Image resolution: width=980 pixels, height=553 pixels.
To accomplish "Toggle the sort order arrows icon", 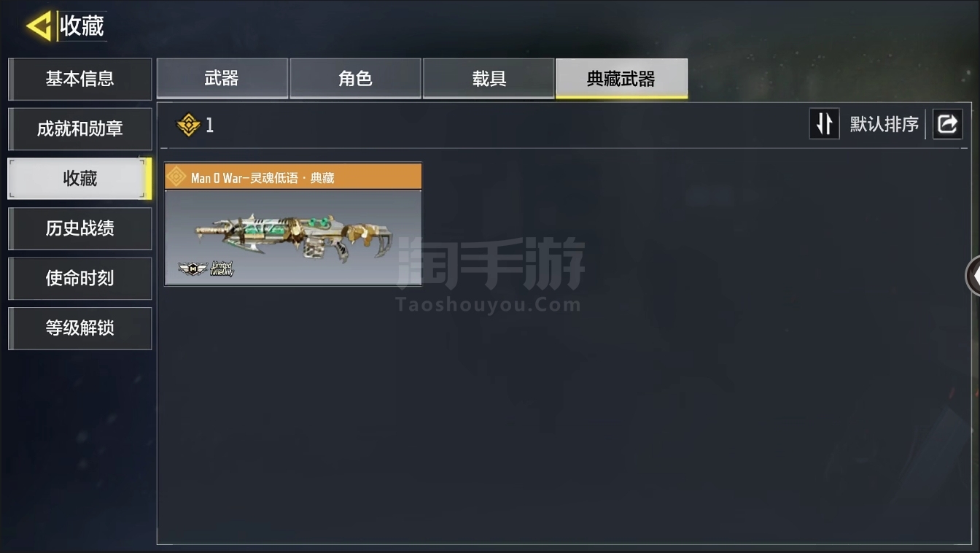I will coord(825,124).
